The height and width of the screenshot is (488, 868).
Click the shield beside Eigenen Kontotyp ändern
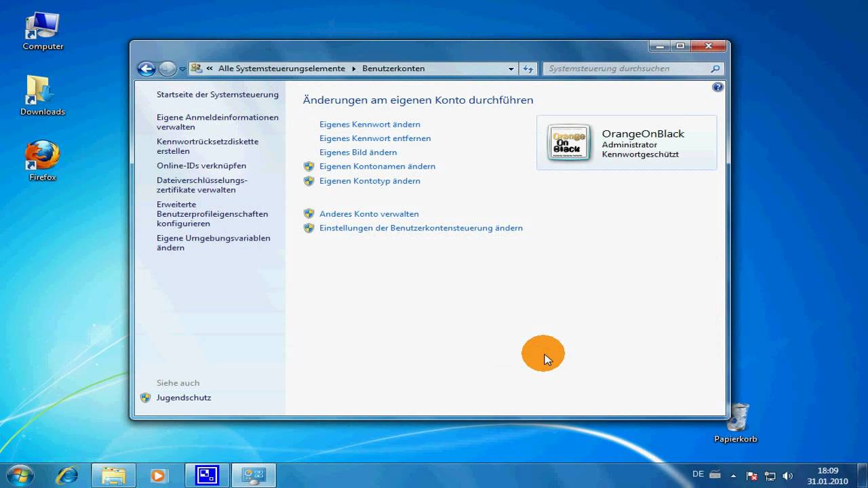point(309,181)
